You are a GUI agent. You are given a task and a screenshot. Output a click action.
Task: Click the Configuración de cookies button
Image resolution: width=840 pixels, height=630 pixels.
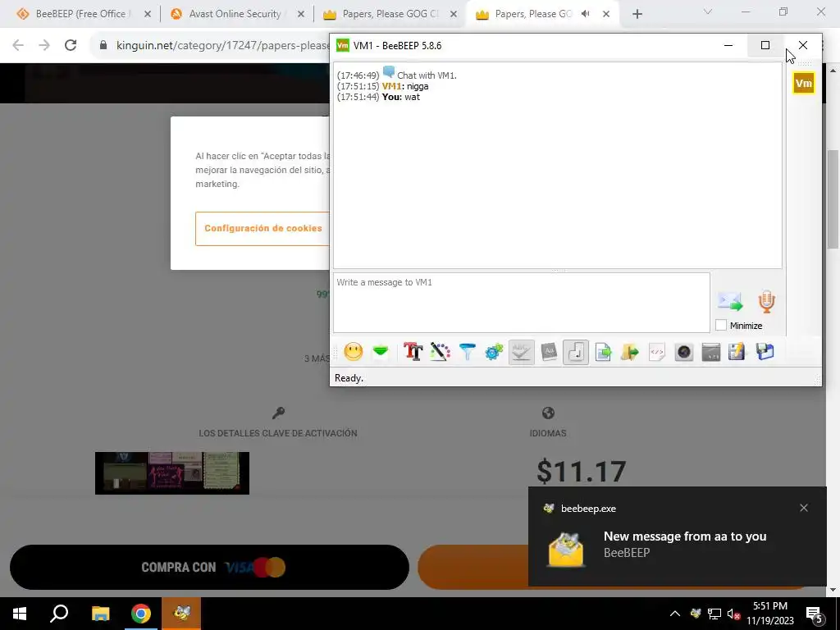[x=262, y=228]
